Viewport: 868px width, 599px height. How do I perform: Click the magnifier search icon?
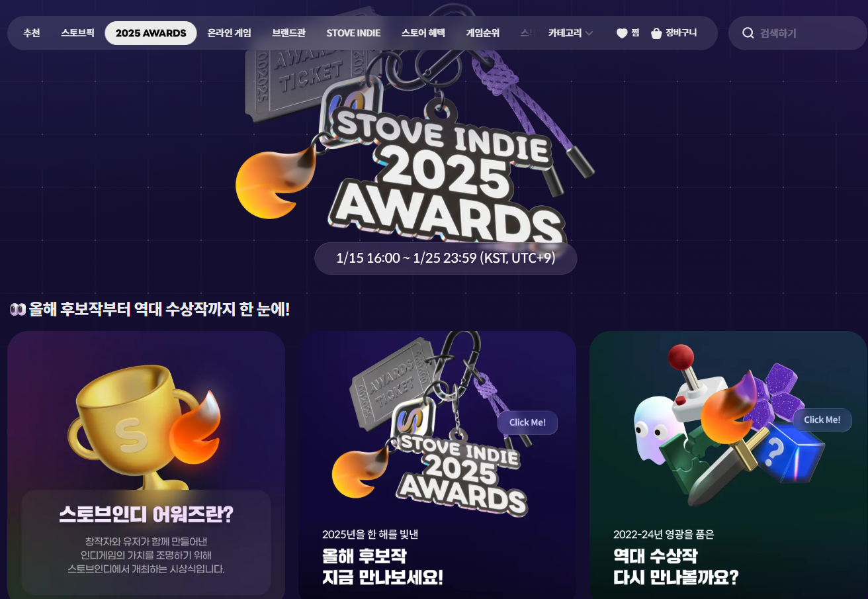(x=748, y=33)
